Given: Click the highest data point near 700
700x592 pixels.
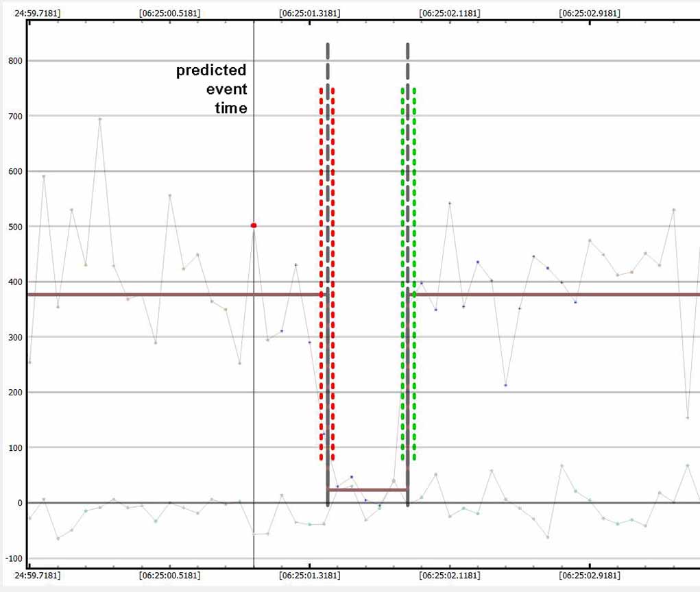Looking at the screenshot, I should pos(100,119).
